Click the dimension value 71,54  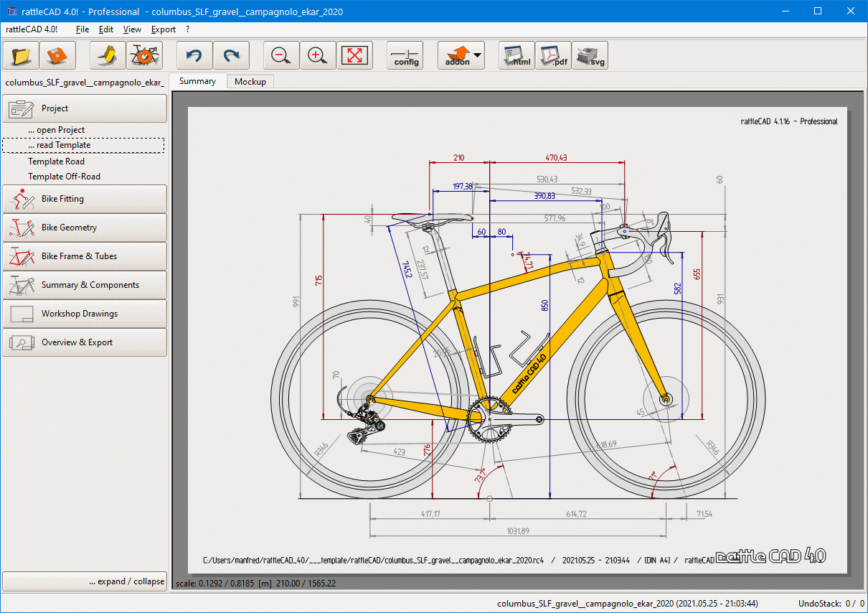tap(705, 514)
